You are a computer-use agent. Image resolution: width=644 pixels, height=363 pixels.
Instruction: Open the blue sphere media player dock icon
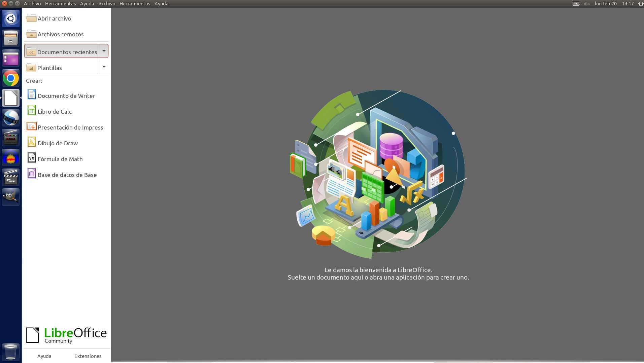click(11, 118)
